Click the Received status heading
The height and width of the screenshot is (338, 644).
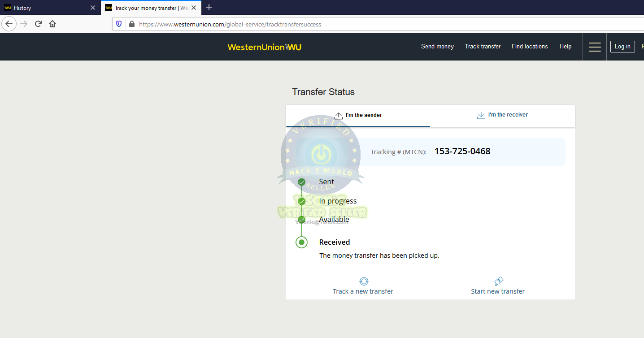click(x=335, y=242)
